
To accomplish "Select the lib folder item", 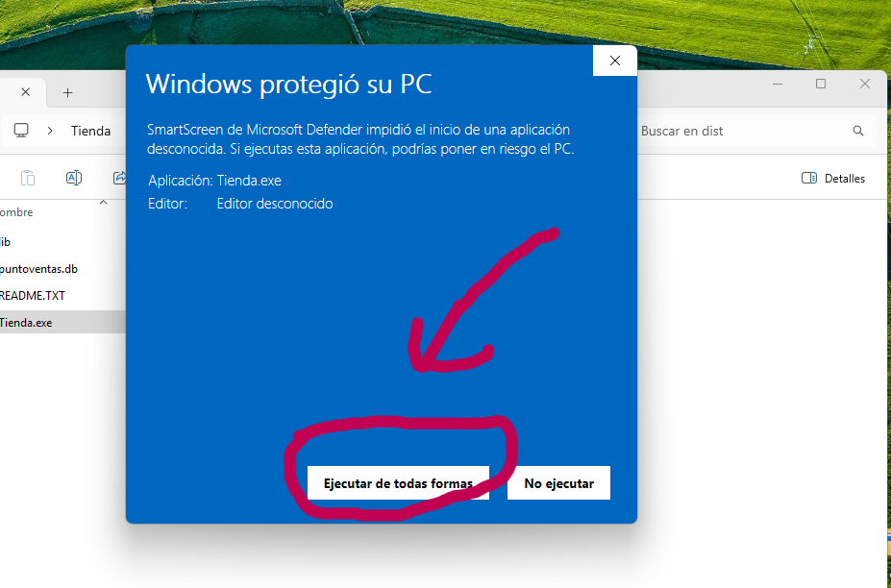I will (62, 242).
